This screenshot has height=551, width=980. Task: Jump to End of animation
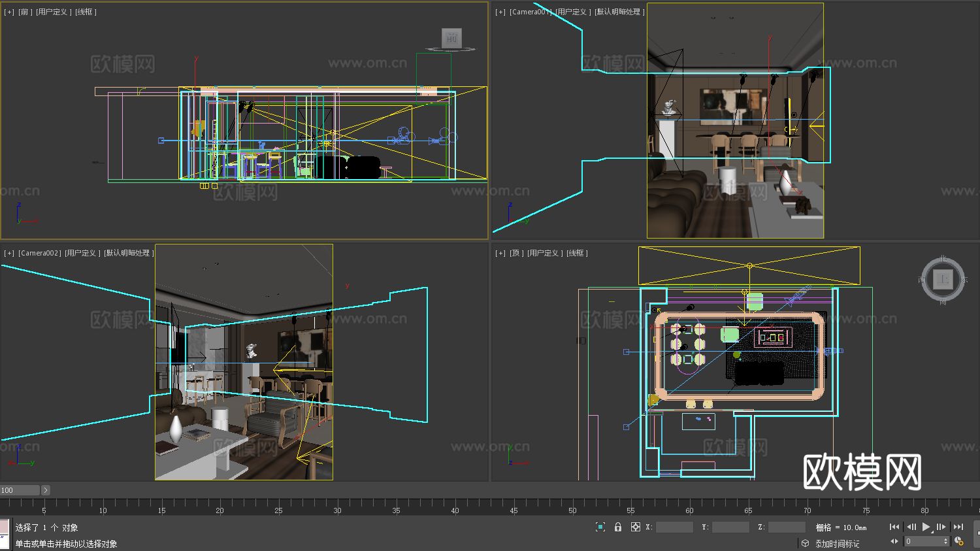[x=958, y=527]
